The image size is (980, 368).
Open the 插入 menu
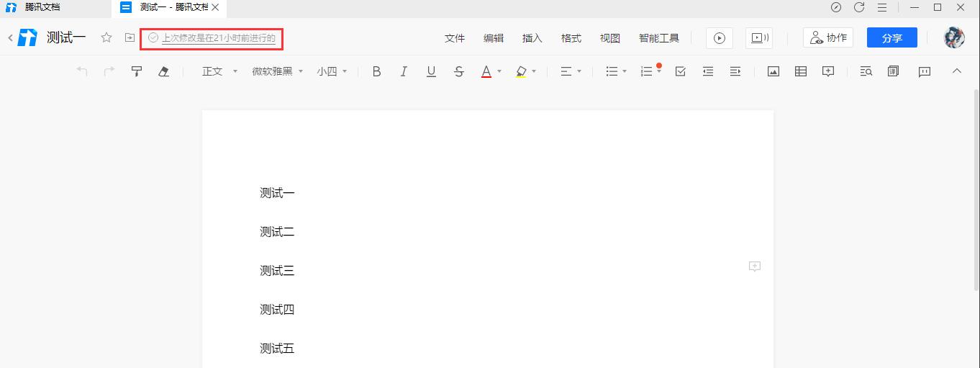[532, 38]
